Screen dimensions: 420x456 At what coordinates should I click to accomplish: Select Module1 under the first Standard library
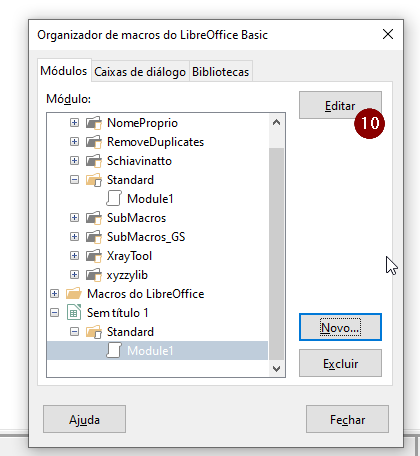point(150,199)
